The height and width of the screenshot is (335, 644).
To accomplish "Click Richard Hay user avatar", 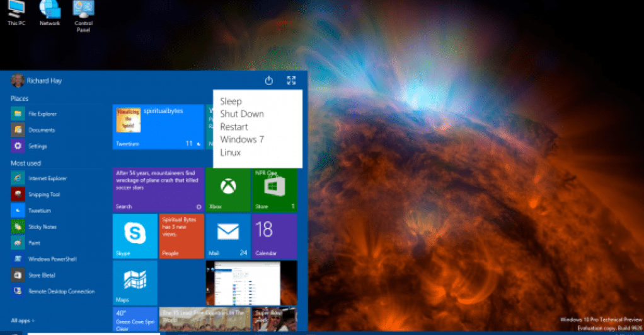I will point(18,81).
